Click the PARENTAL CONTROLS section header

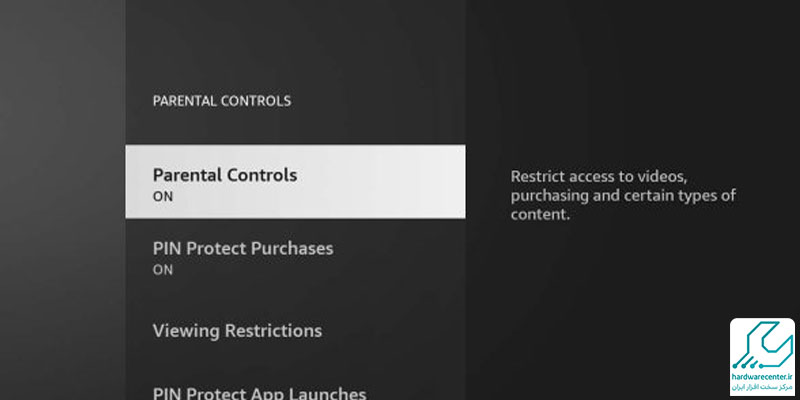pyautogui.click(x=222, y=101)
